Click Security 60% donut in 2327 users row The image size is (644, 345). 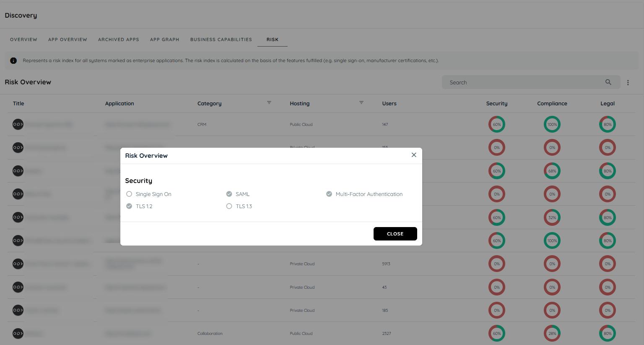(497, 333)
